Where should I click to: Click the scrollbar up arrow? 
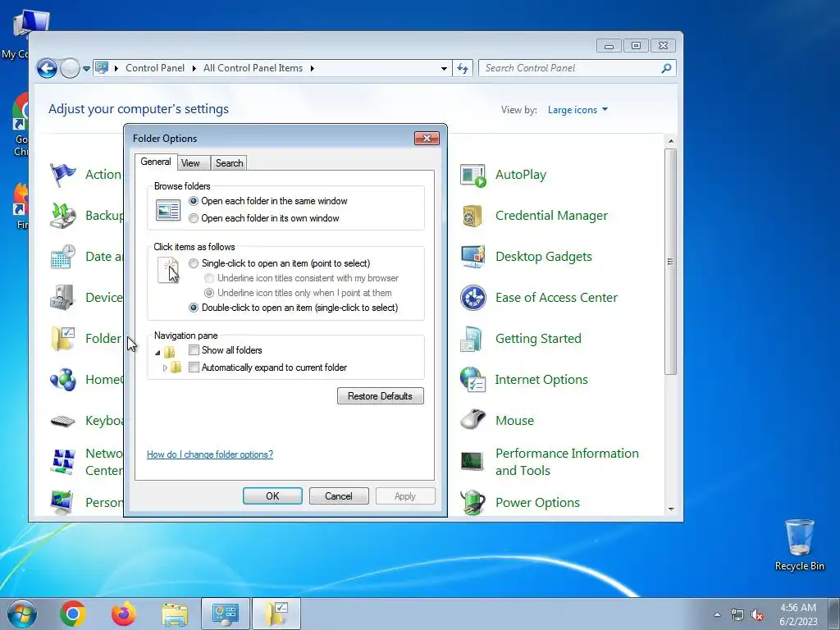(x=671, y=141)
